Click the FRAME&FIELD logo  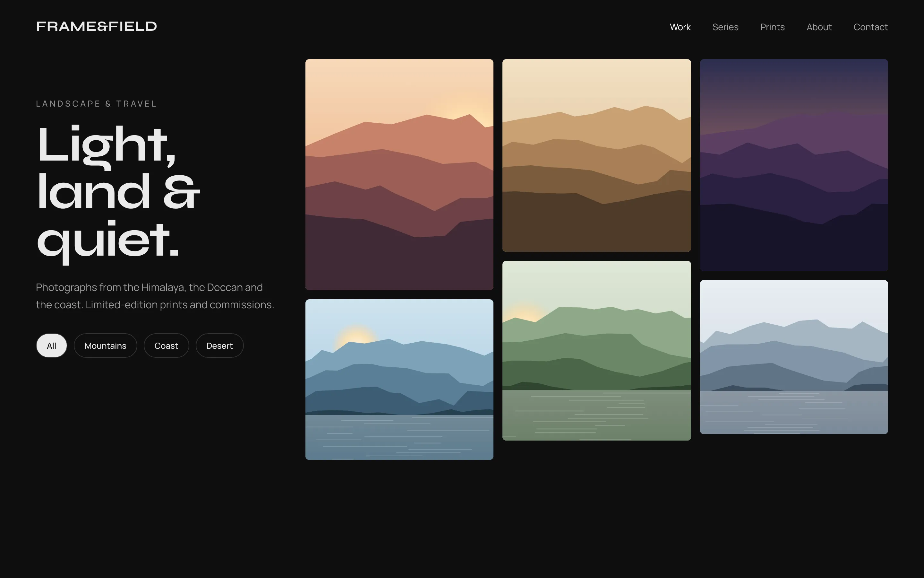[x=96, y=26]
